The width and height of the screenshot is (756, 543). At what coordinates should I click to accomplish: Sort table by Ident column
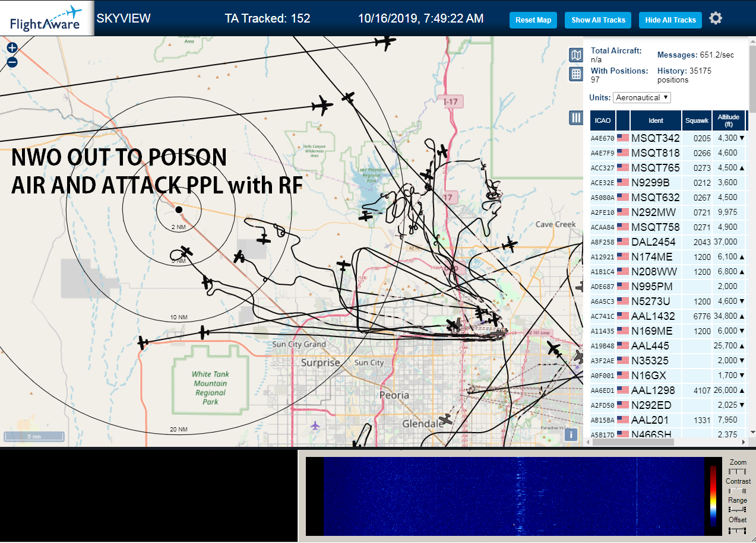pos(656,120)
